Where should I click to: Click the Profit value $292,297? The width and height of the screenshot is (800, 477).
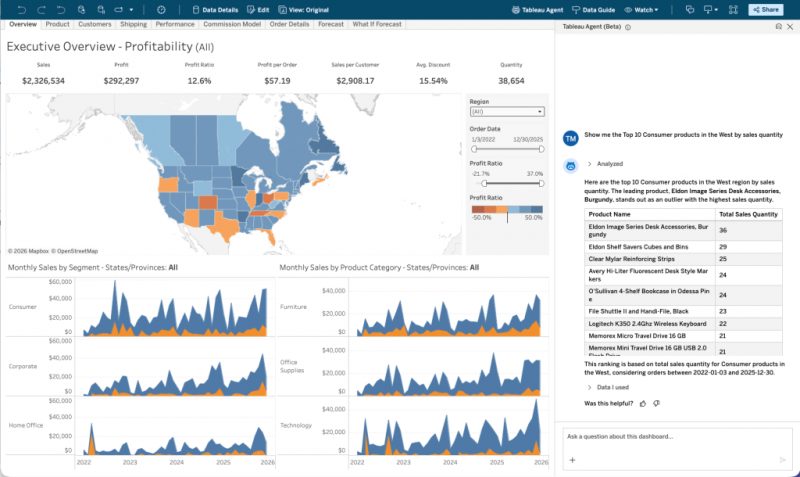(121, 81)
